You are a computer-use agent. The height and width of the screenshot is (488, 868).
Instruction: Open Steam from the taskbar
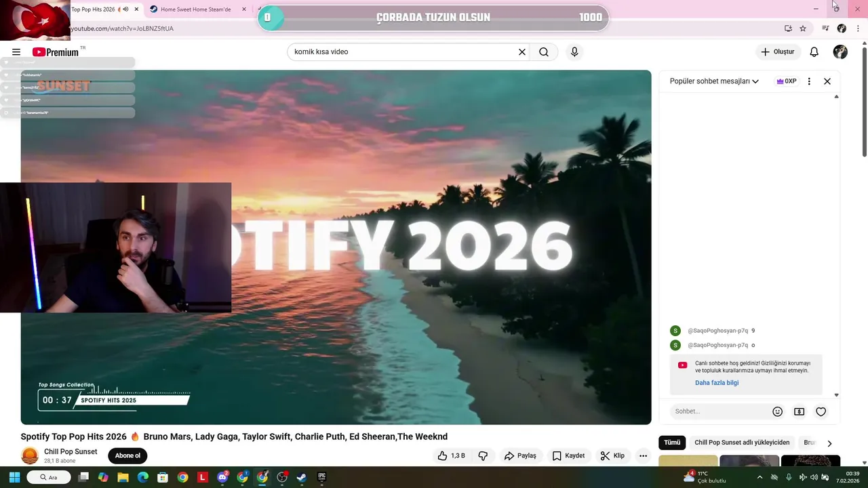tap(302, 477)
